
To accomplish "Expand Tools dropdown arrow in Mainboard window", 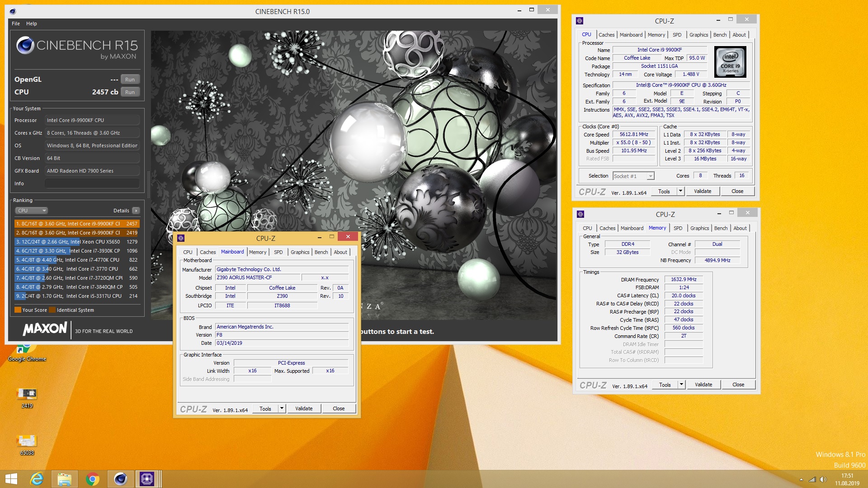I will [x=282, y=408].
